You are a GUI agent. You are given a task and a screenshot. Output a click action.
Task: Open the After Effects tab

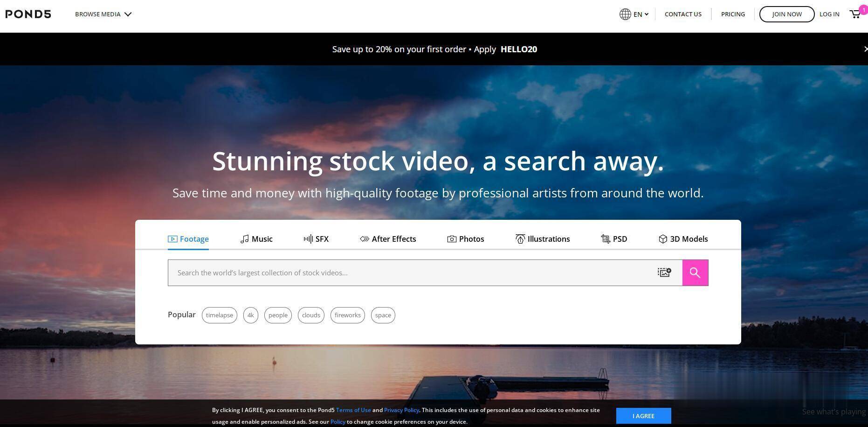[x=388, y=239]
